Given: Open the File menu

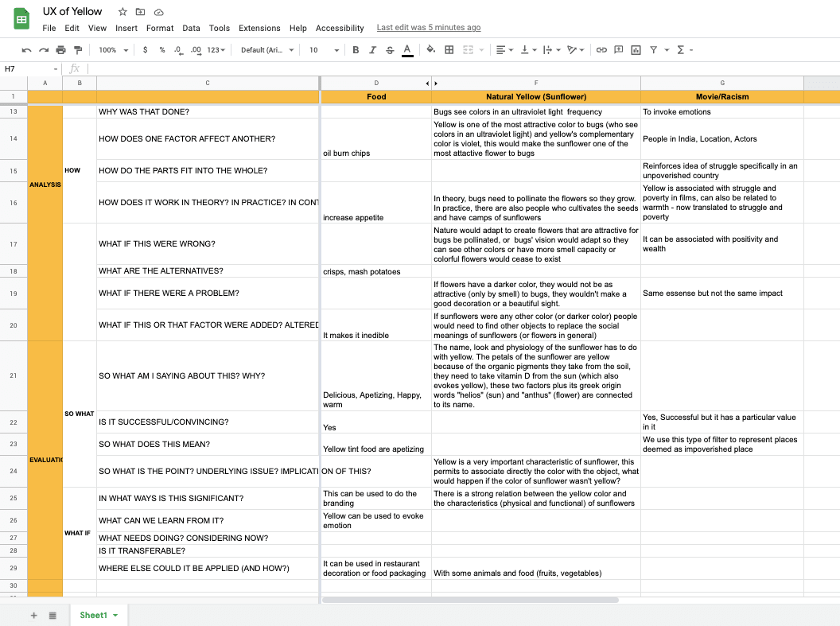Looking at the screenshot, I should click(x=49, y=28).
